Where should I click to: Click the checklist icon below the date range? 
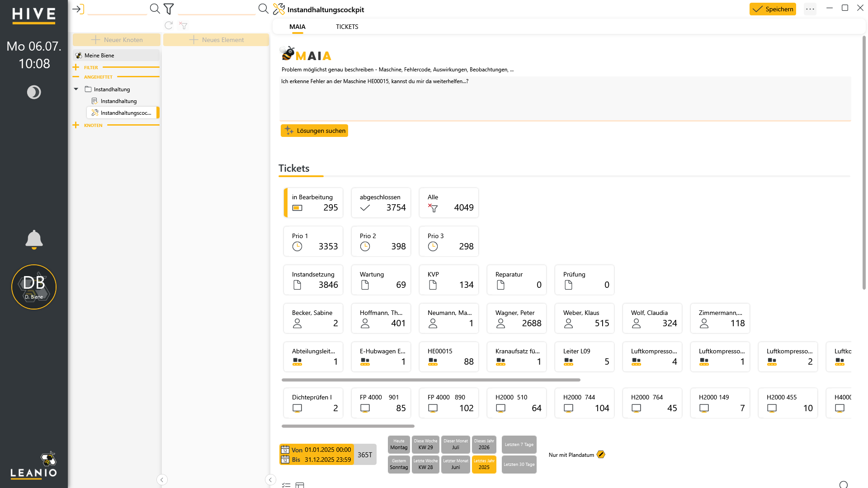[x=286, y=485]
